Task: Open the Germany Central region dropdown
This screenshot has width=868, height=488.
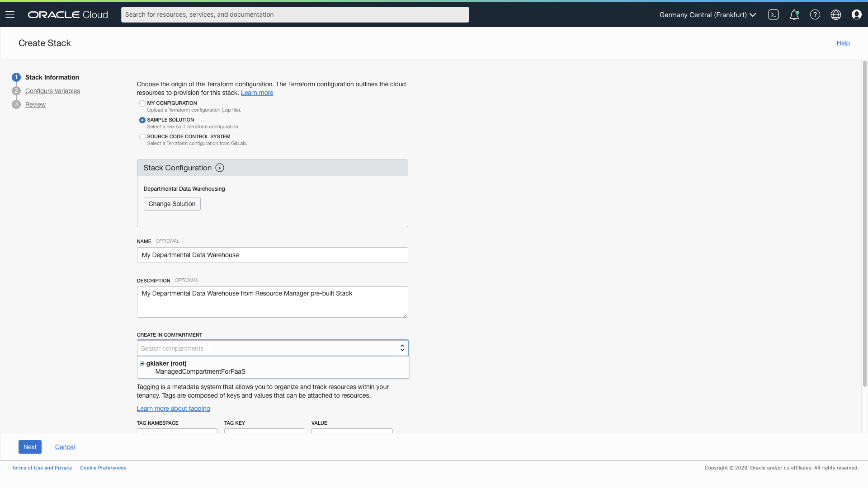Action: (x=708, y=14)
